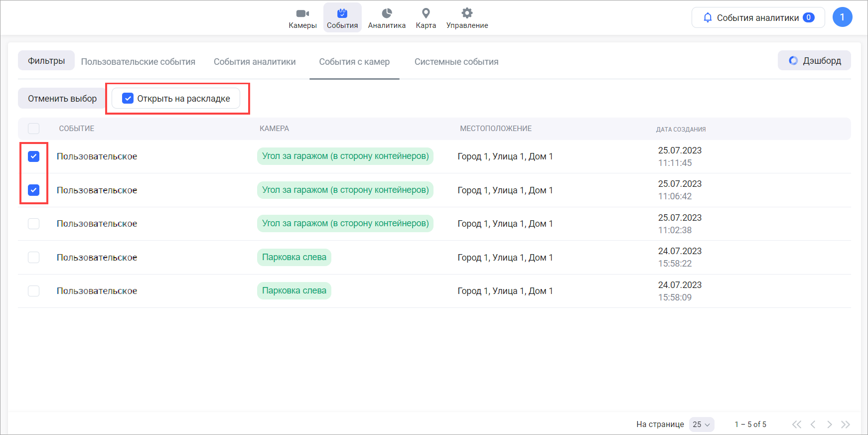
Task: Click the blue user avatar icon
Action: click(x=842, y=17)
